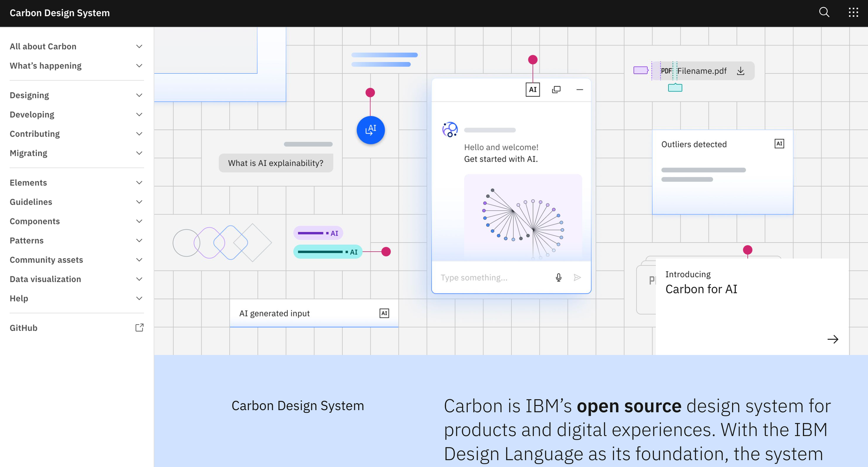Click the Filename.pdf text
This screenshot has height=467, width=868.
point(702,71)
